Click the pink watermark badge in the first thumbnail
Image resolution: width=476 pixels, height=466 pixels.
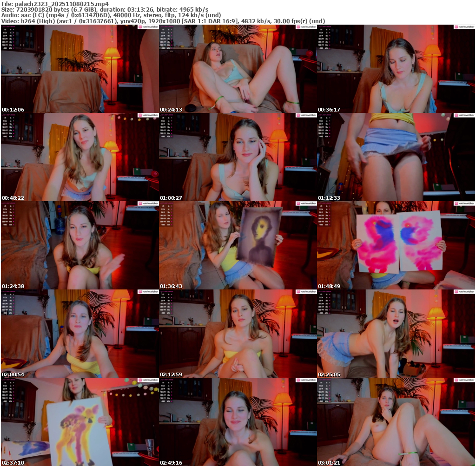click(148, 27)
